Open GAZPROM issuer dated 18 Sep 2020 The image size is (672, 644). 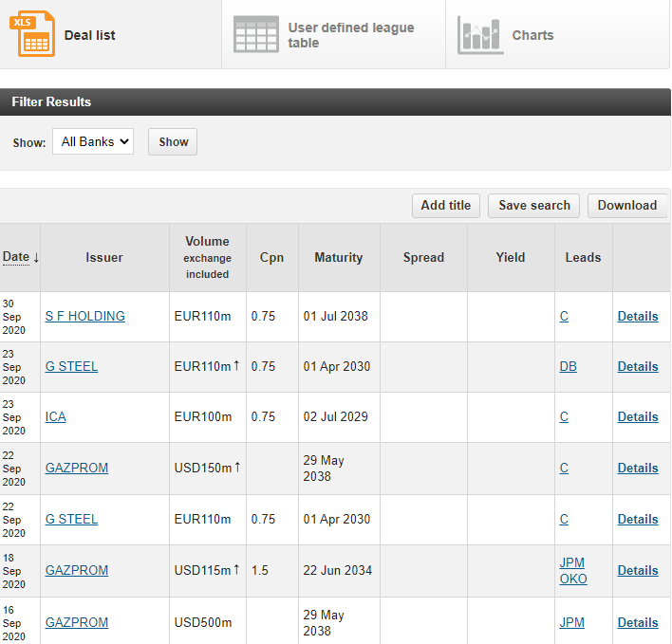tap(77, 570)
